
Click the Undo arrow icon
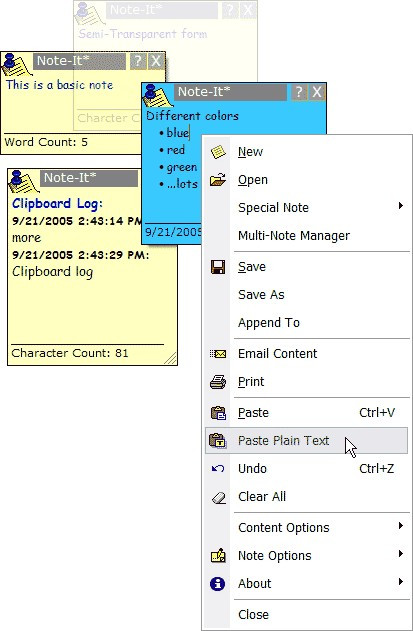pyautogui.click(x=218, y=468)
